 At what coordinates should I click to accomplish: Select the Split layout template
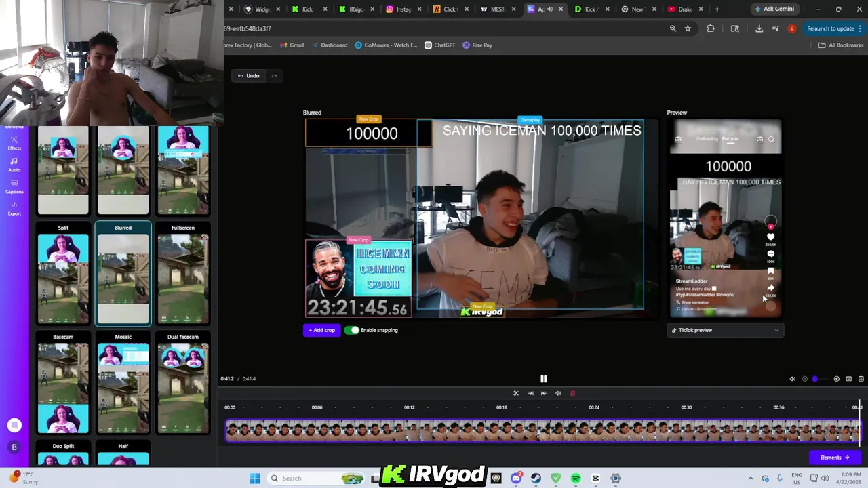tap(63, 274)
